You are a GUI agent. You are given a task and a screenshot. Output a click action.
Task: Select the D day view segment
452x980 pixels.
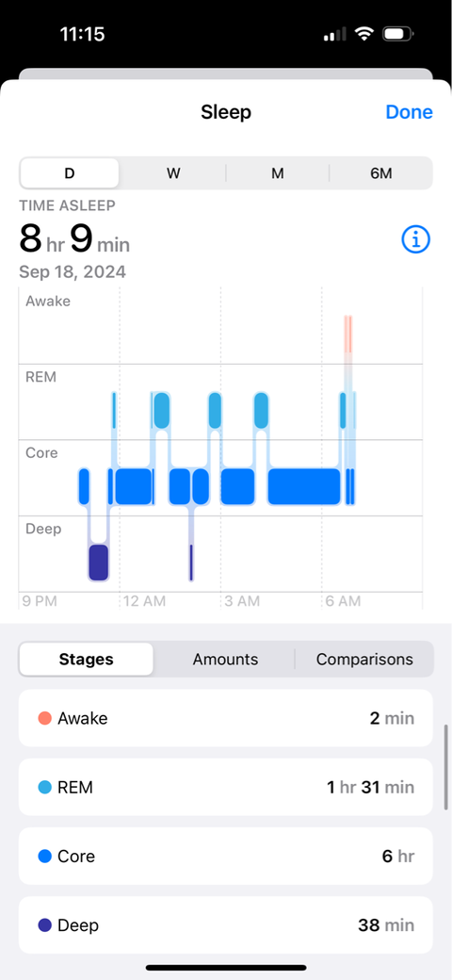[70, 173]
